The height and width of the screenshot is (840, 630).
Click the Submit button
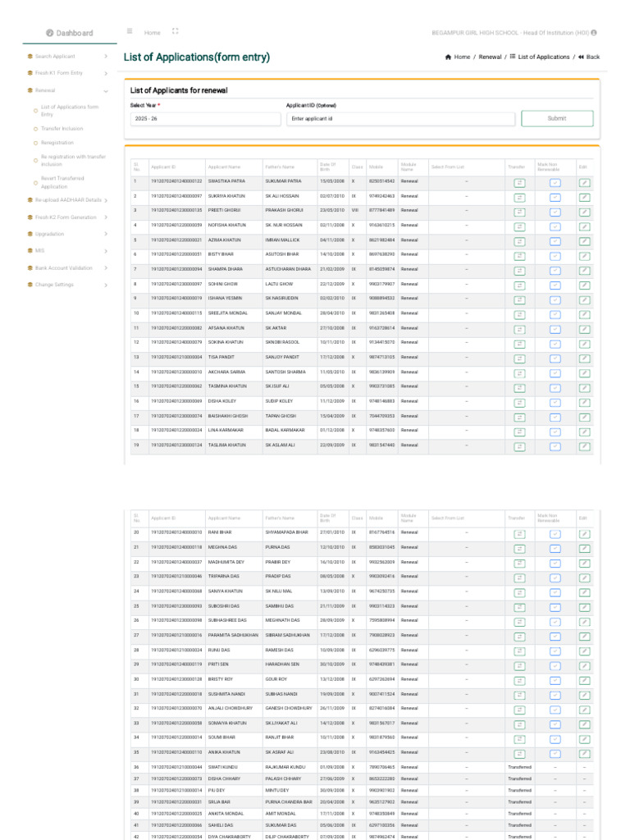(x=557, y=118)
